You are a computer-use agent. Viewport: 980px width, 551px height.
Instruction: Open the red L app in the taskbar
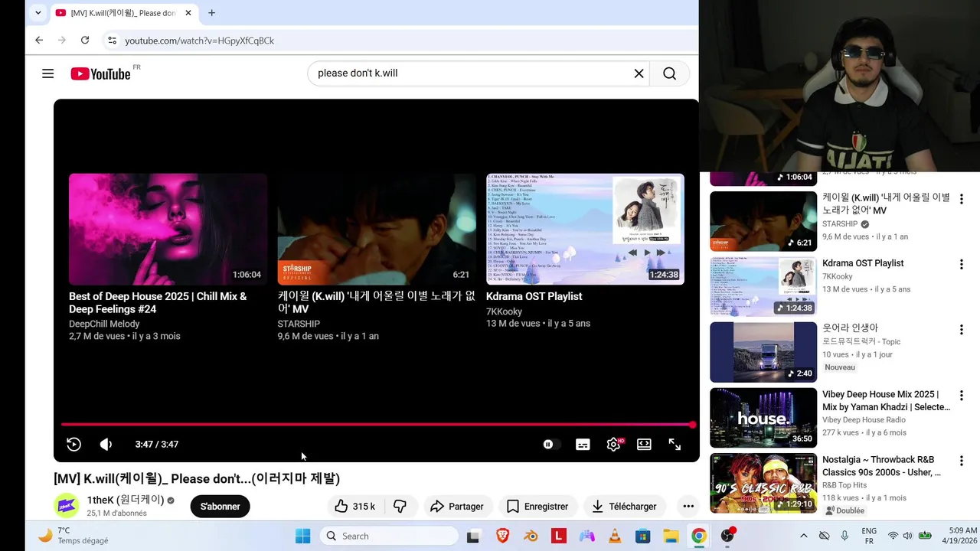pyautogui.click(x=559, y=536)
